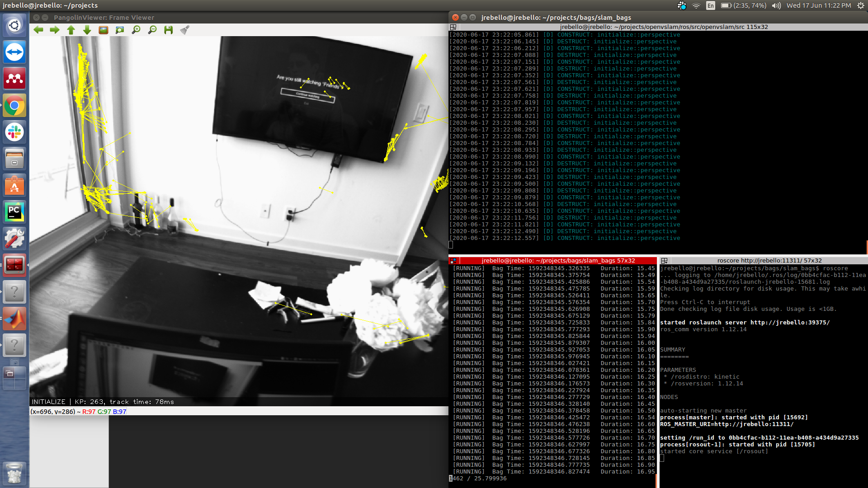Screen dimensions: 868x488
Task: Open PyCharm from the launcher
Action: [14, 212]
